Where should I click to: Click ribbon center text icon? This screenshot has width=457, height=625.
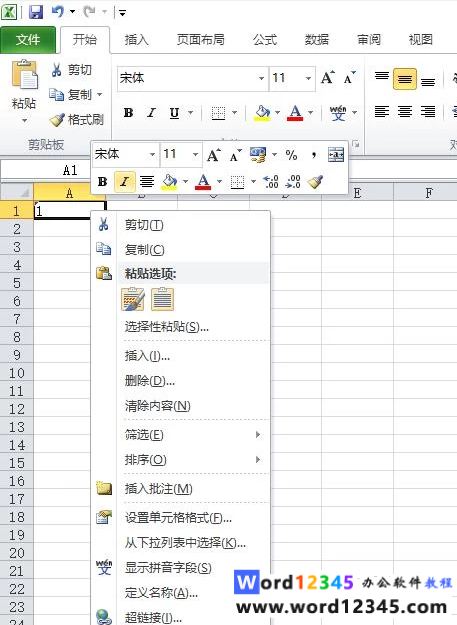click(405, 112)
